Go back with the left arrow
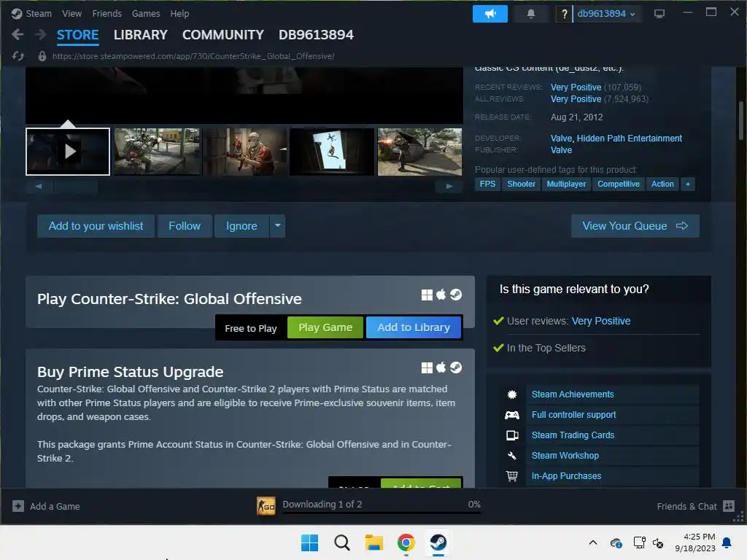Image resolution: width=747 pixels, height=560 pixels. (18, 34)
